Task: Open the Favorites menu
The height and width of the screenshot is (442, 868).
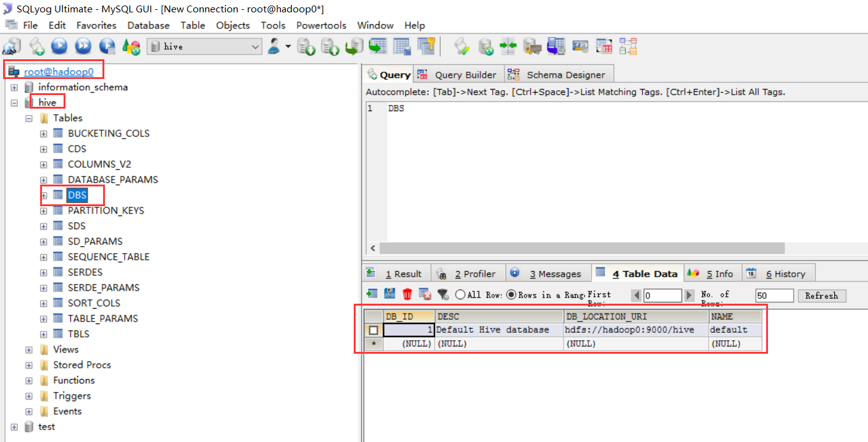Action: [96, 25]
